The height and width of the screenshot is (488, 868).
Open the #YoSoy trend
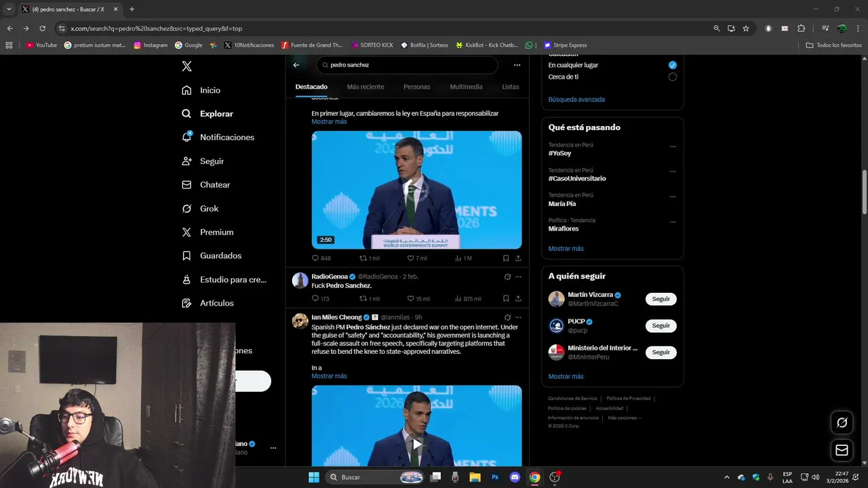click(560, 153)
